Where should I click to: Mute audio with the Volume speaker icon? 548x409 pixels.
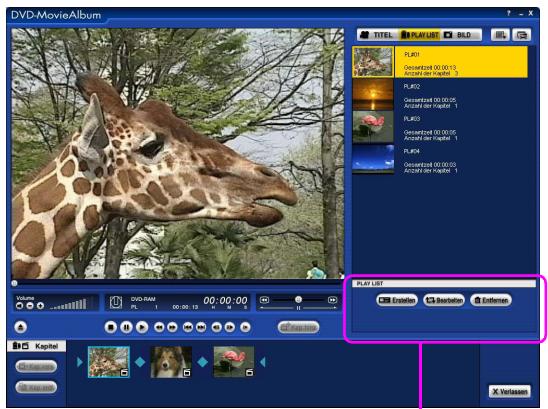[19, 306]
